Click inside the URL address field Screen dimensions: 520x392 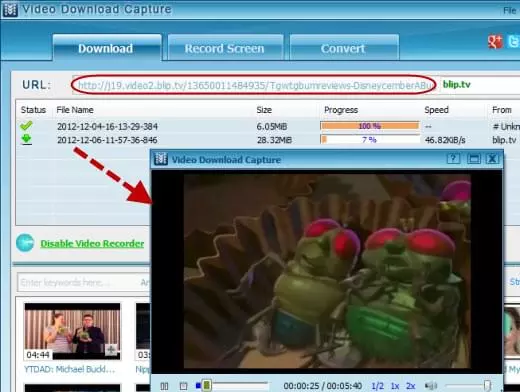coord(253,85)
